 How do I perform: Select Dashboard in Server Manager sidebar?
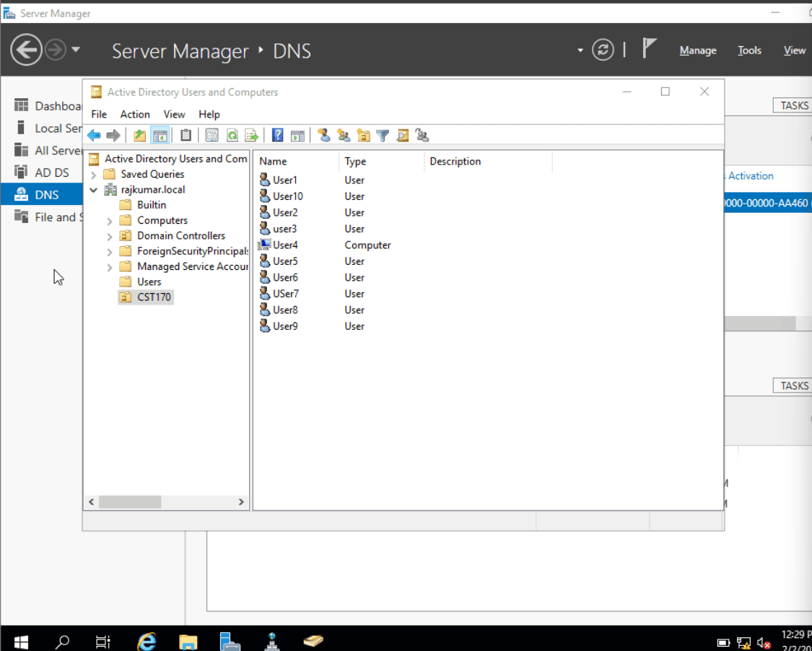pos(48,106)
